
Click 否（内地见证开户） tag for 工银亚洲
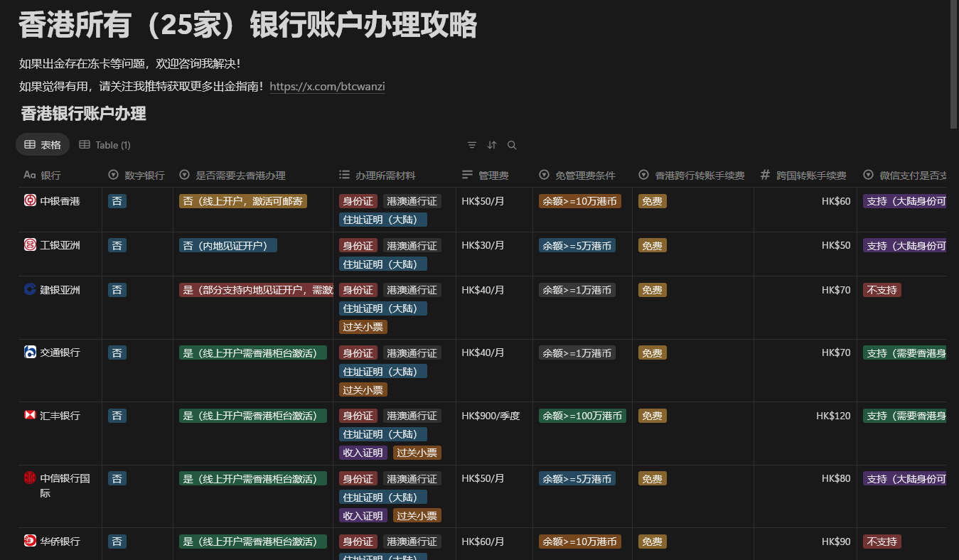click(228, 245)
